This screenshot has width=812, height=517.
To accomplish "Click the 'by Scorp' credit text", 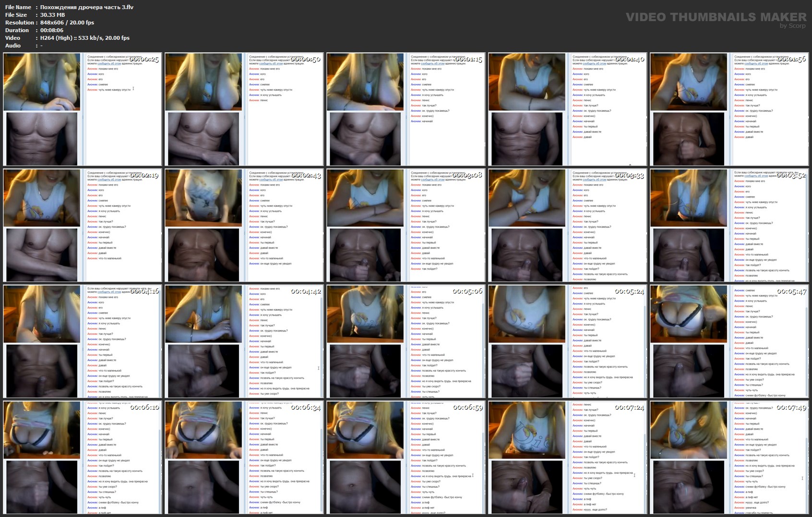I will (x=792, y=26).
